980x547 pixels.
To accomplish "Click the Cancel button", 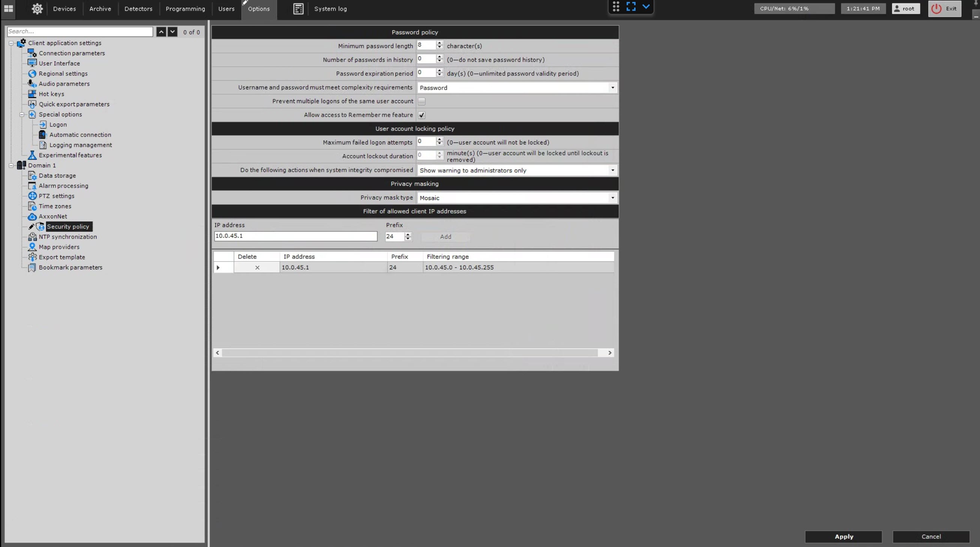I will coord(930,536).
